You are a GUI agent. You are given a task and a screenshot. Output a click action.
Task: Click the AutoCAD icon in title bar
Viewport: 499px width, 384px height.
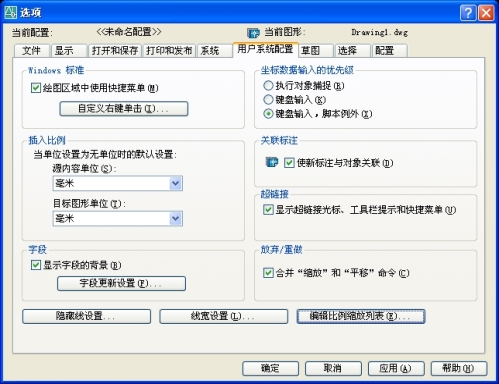[10, 12]
